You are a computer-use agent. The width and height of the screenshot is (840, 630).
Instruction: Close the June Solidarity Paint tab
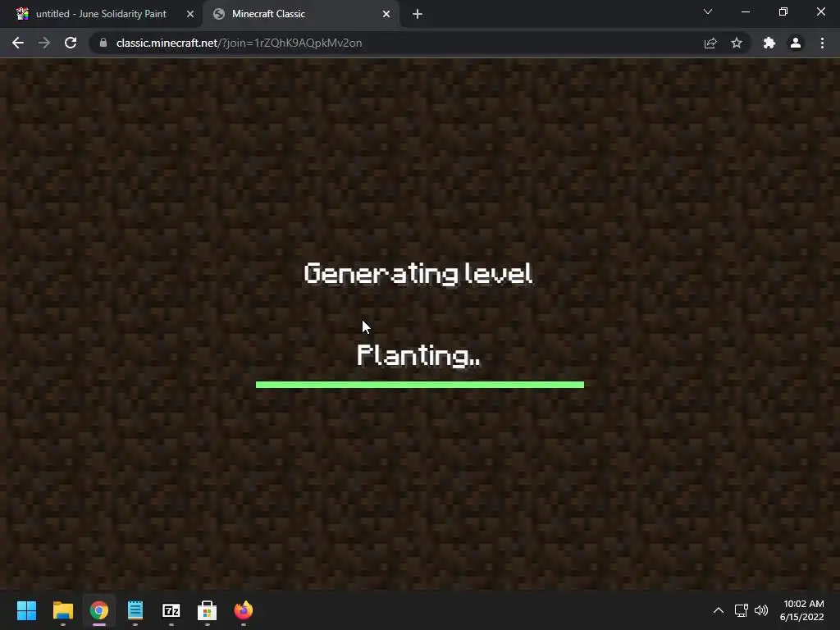190,14
